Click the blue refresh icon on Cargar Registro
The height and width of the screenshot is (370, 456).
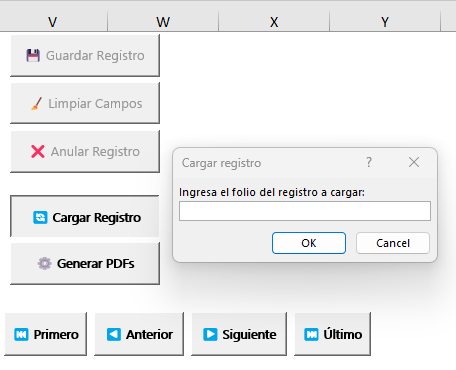click(x=40, y=217)
